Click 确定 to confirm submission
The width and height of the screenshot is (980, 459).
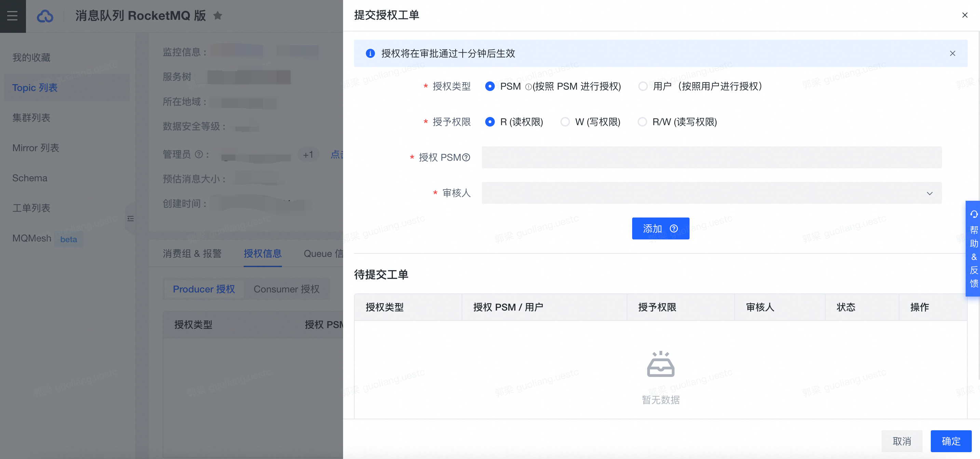click(951, 441)
